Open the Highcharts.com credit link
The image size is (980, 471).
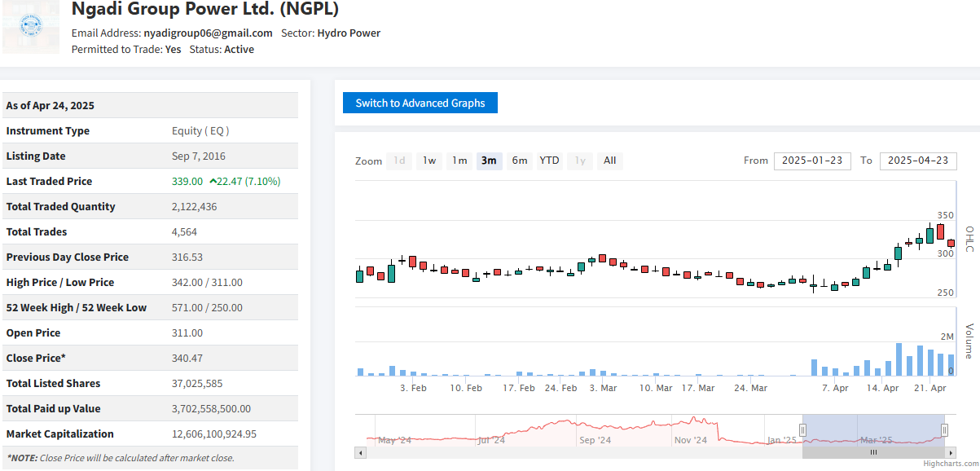[949, 464]
